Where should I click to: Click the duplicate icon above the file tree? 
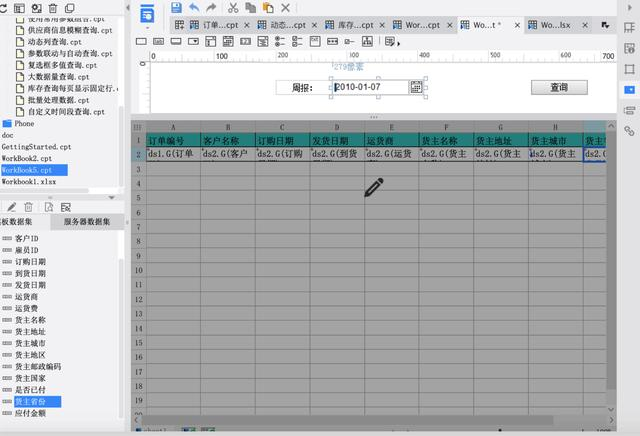[x=70, y=8]
